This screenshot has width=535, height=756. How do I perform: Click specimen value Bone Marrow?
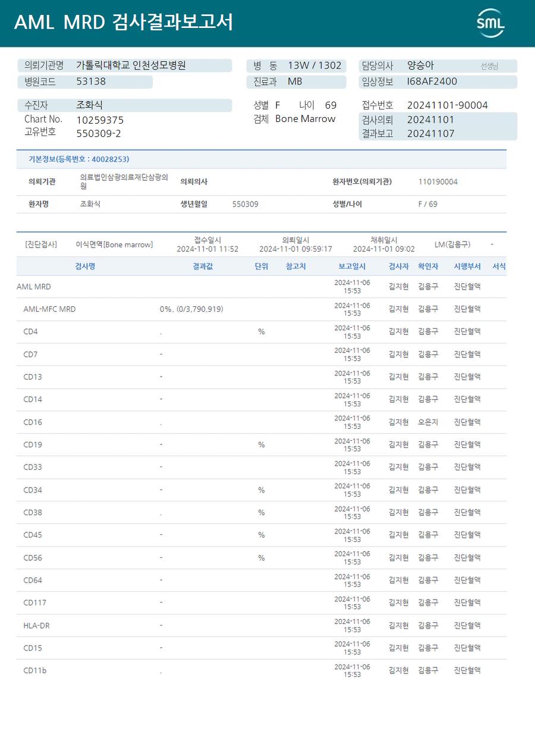(306, 119)
